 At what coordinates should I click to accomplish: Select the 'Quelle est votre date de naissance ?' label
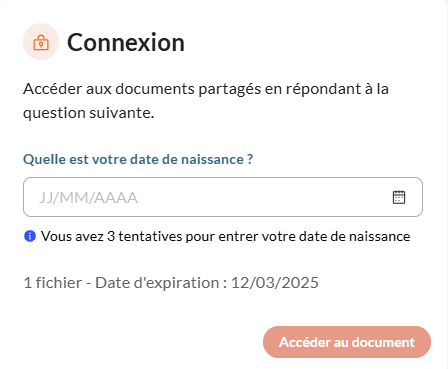click(x=138, y=159)
